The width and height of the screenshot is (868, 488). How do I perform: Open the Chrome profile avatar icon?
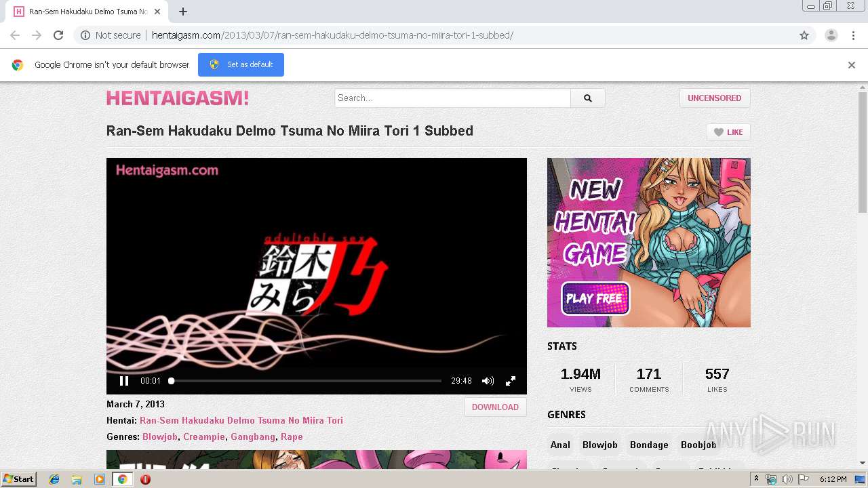point(831,35)
